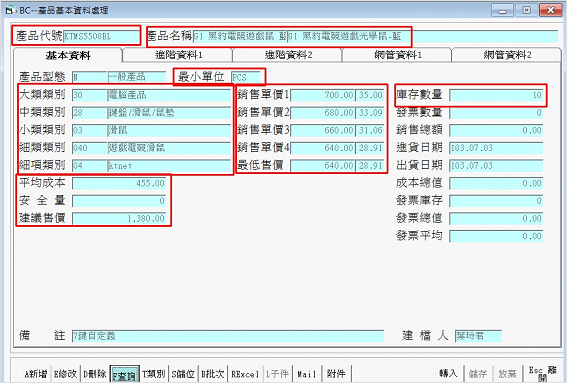Viewport: 567px width, 383px height.
Task: Click the A新增 (add new) button
Action: click(x=36, y=374)
